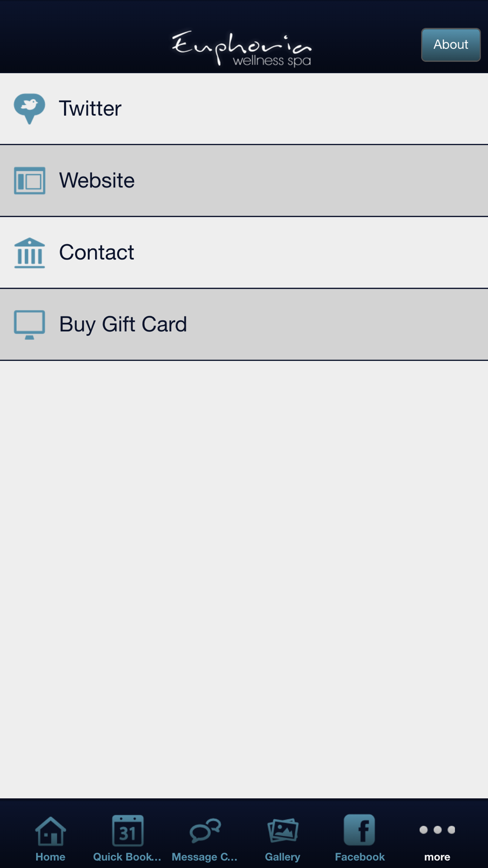This screenshot has width=488, height=868.
Task: Choose the Contact list item
Action: tap(244, 252)
